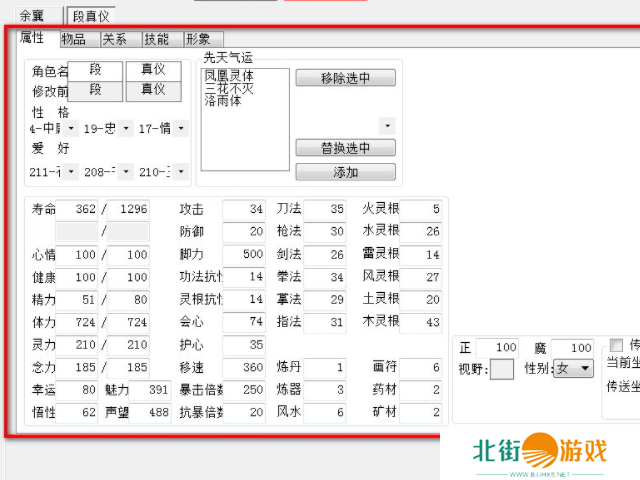The width and height of the screenshot is (640, 480).
Task: Select the 余霙 character tab
Action: pos(32,16)
